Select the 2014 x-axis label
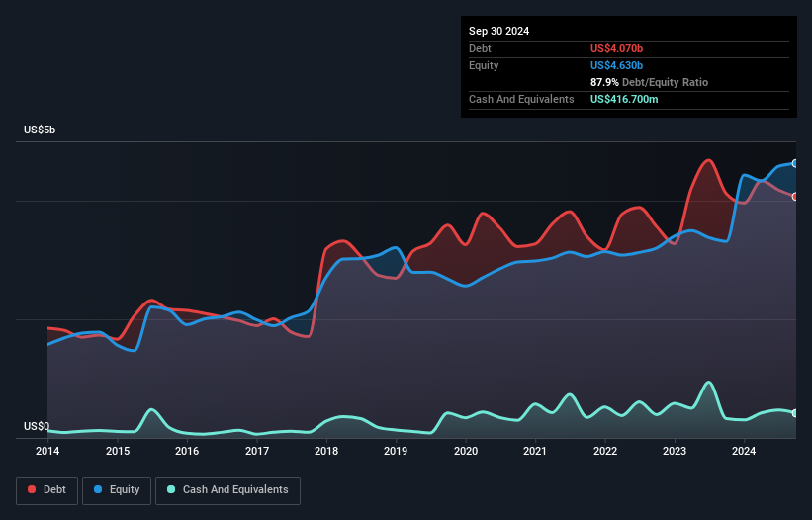This screenshot has height=520, width=812. (x=47, y=451)
